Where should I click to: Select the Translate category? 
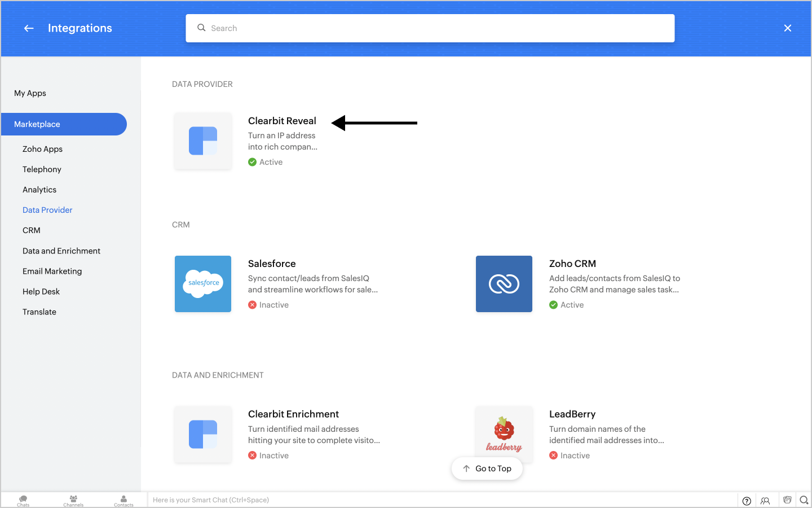[39, 312]
